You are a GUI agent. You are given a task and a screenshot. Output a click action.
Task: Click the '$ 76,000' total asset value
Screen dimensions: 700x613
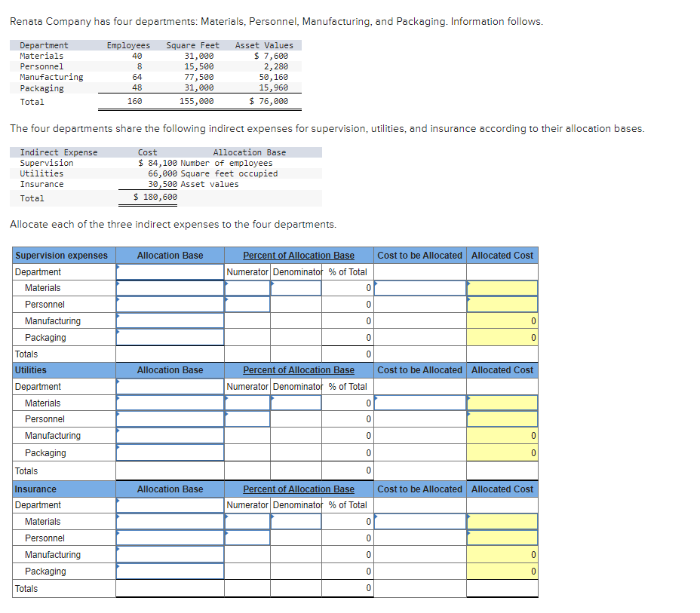click(x=269, y=101)
